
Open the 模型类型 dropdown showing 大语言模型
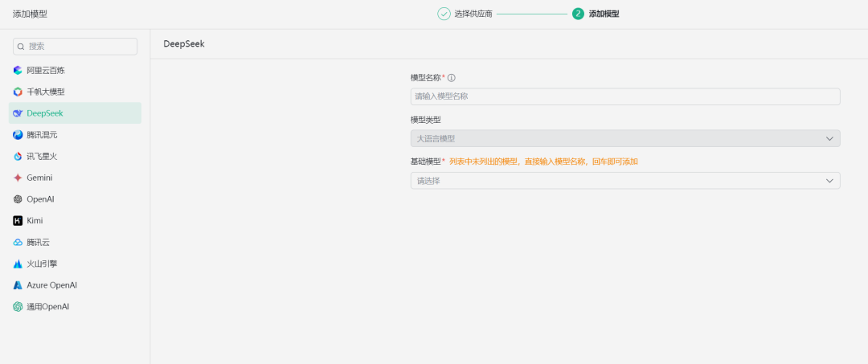(x=625, y=138)
